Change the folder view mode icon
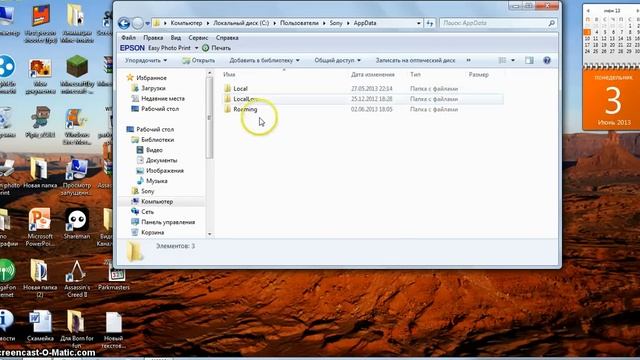This screenshot has width=640, height=360. pyautogui.click(x=502, y=60)
